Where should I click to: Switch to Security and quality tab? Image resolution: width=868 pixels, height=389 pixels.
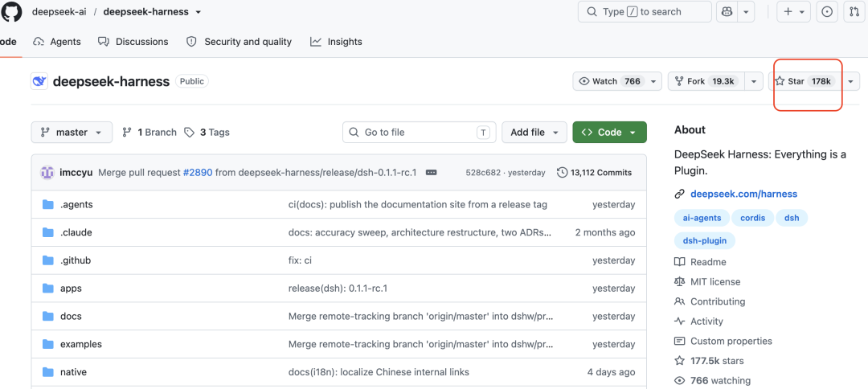pyautogui.click(x=239, y=42)
